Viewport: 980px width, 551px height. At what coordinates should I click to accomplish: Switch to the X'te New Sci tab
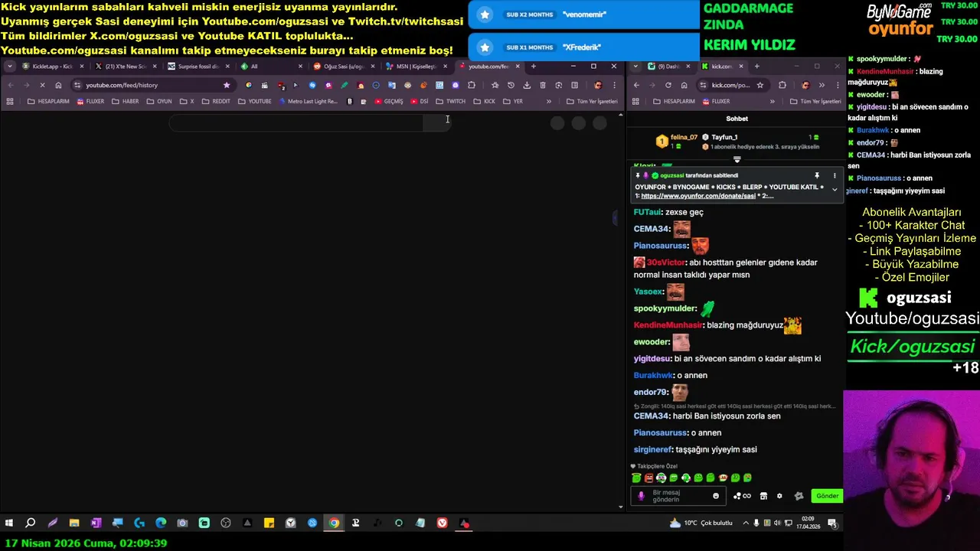tap(126, 67)
